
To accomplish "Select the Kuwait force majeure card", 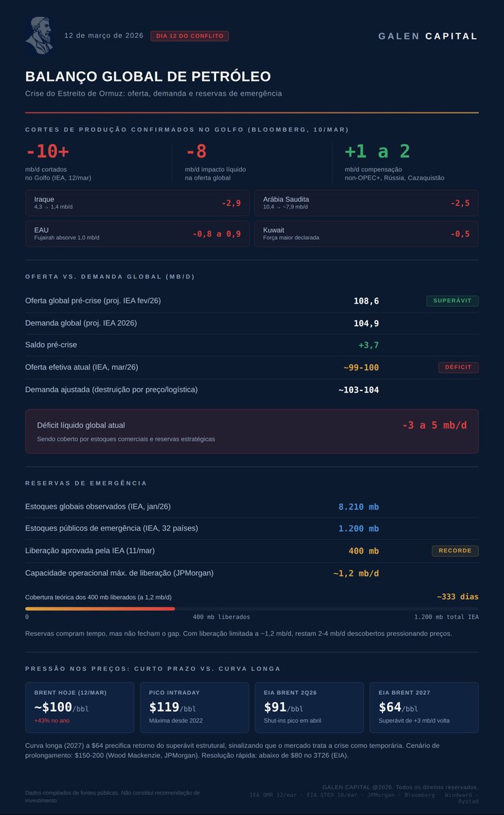I will click(x=366, y=234).
